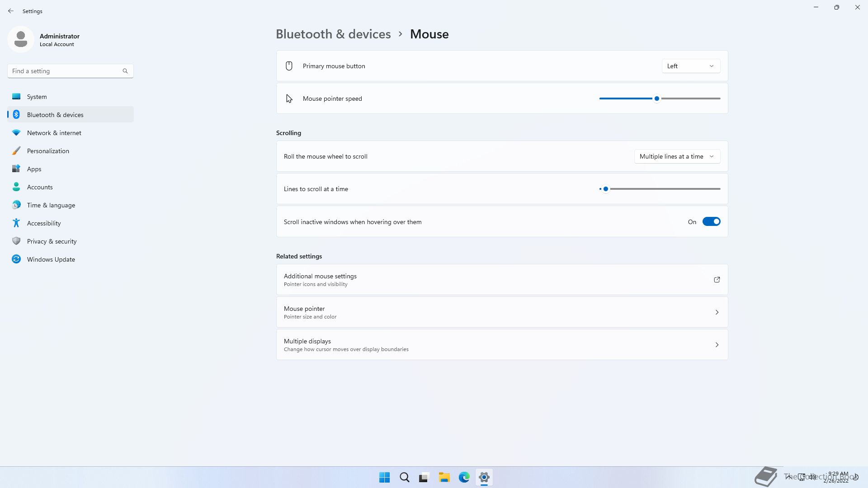Go to Personalization in sidebar

point(48,151)
